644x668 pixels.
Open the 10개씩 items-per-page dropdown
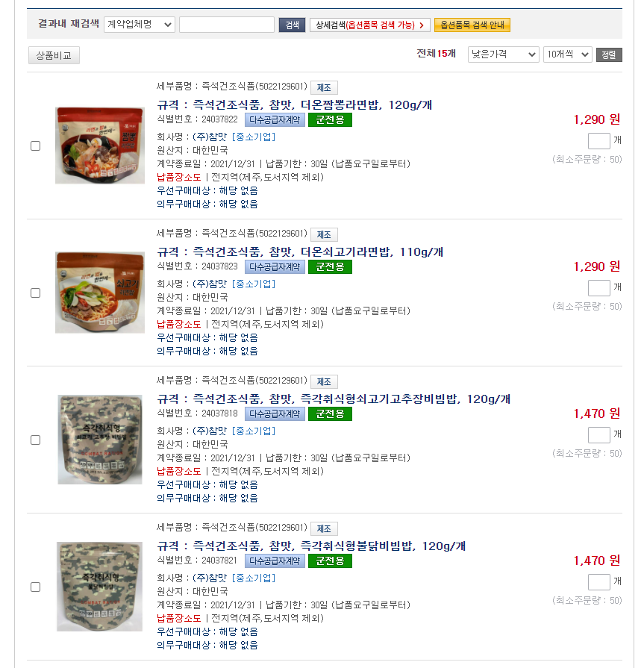[x=568, y=54]
